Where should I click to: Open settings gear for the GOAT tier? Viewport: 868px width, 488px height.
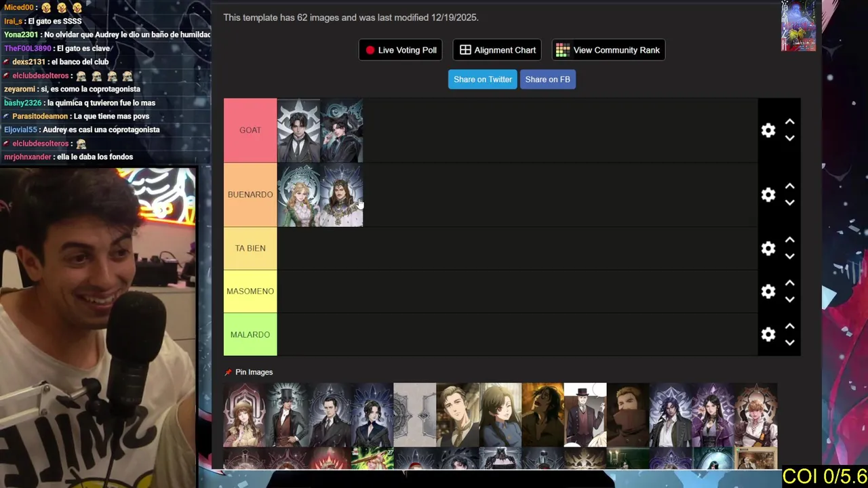click(768, 130)
